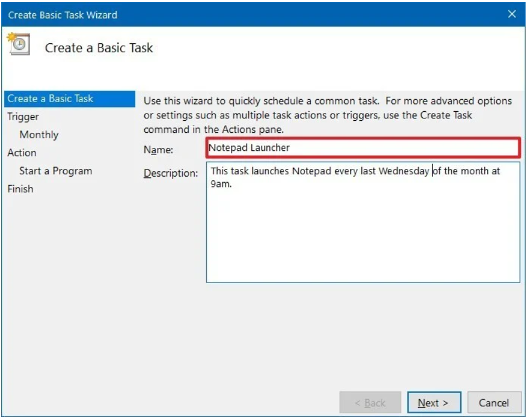
Task: Click the greyed-out Back button
Action: tap(370, 403)
